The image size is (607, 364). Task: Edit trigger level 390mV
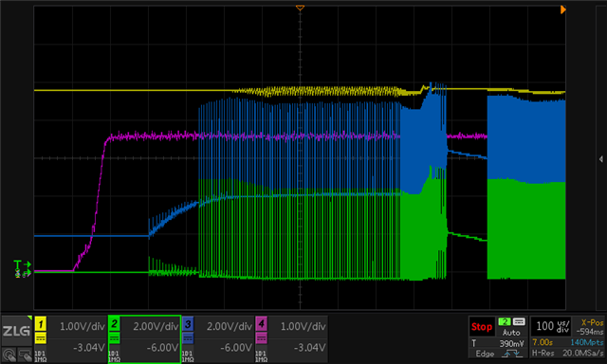tap(511, 343)
